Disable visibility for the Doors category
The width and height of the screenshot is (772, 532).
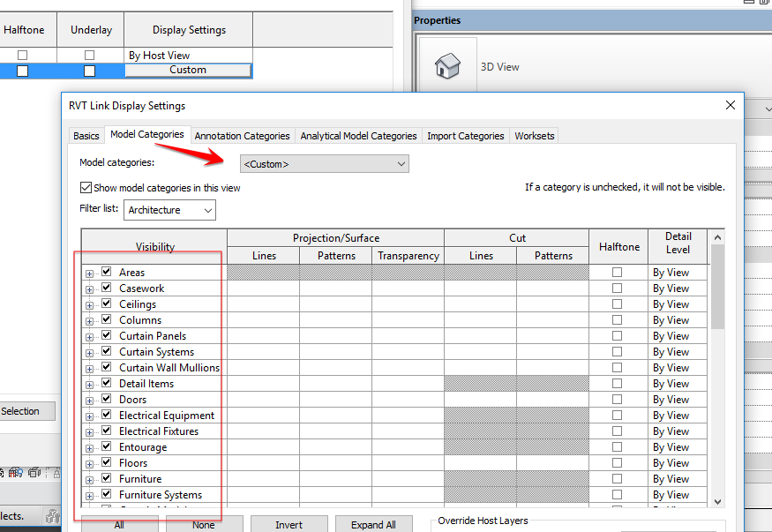click(105, 400)
